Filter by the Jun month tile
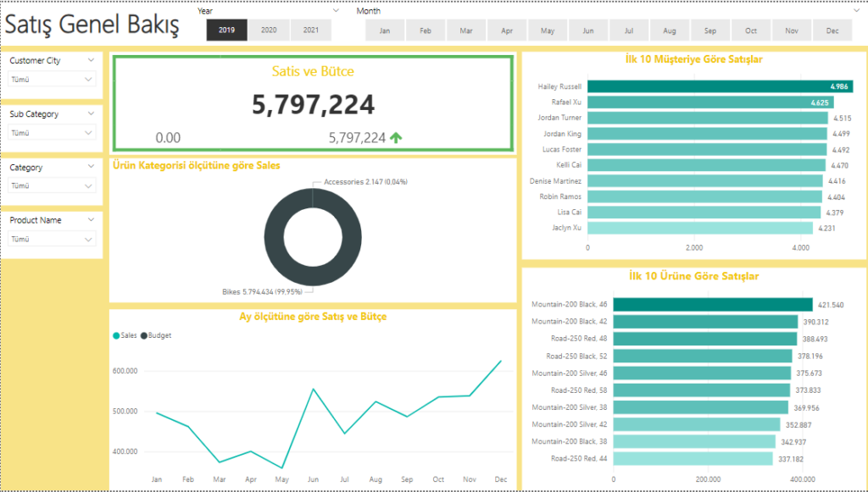This screenshot has height=492, width=868. [x=588, y=30]
